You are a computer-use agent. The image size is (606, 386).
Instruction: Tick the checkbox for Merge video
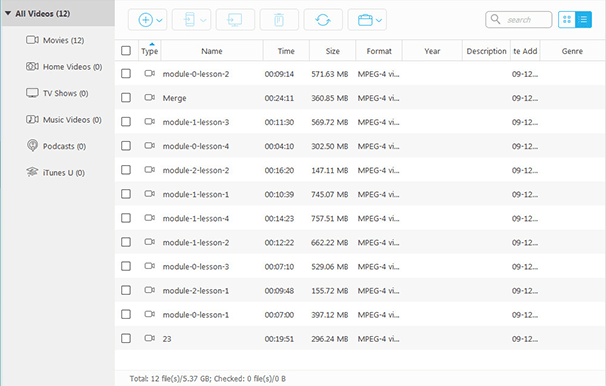(126, 98)
